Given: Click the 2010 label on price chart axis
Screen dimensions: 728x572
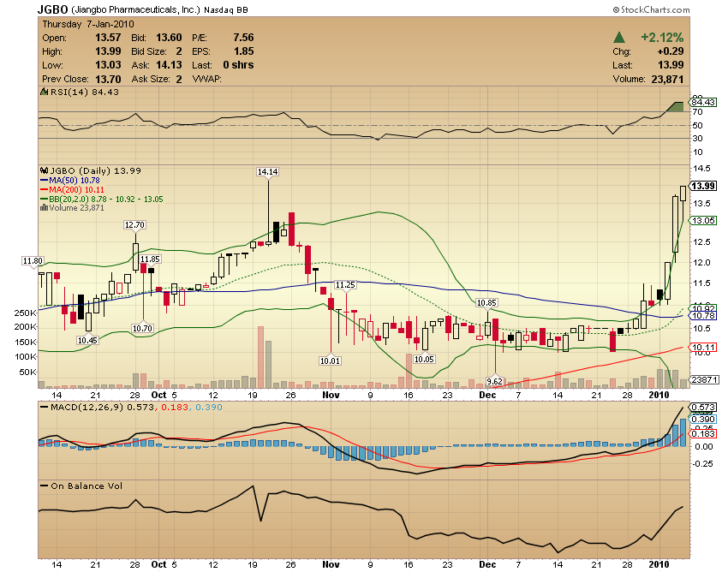Looking at the screenshot, I should 659,395.
